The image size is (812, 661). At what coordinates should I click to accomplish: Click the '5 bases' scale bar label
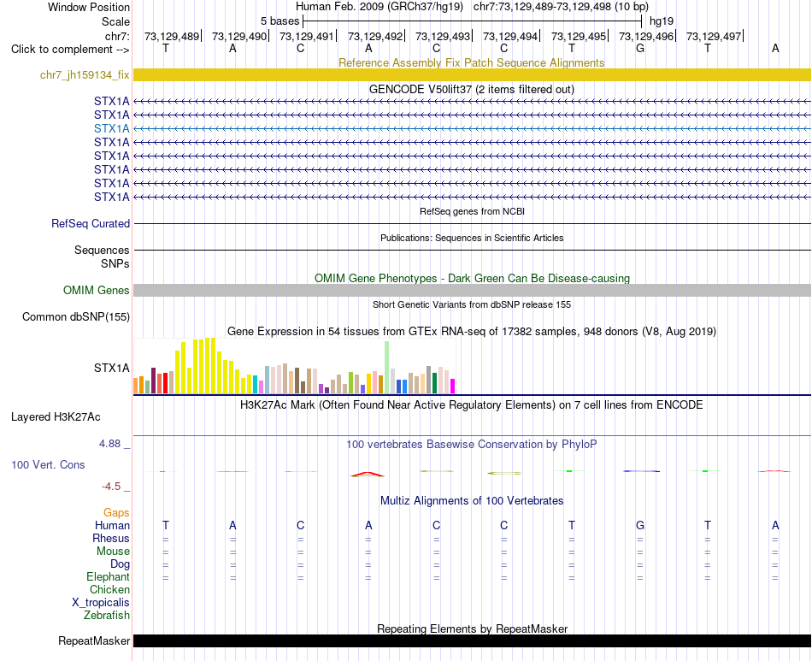point(279,21)
